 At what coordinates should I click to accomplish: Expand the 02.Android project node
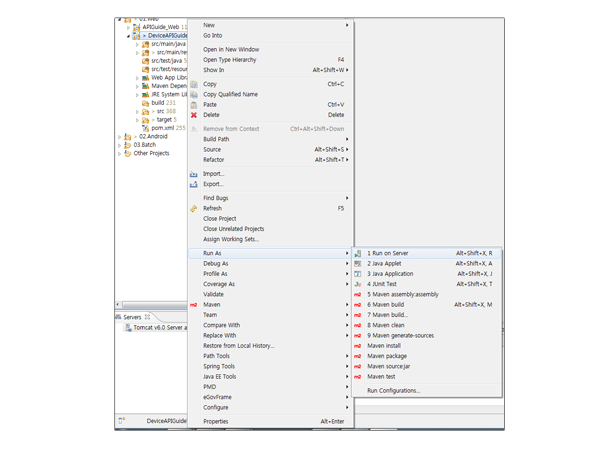(x=120, y=137)
